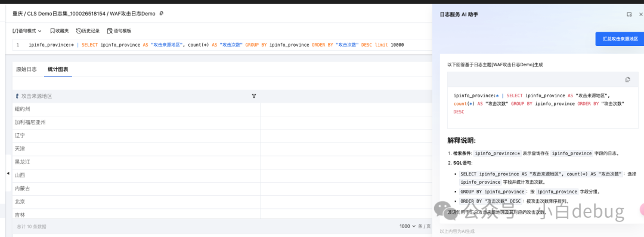Click 总计 10 条数据 total text
This screenshot has width=644, height=237.
click(x=31, y=227)
